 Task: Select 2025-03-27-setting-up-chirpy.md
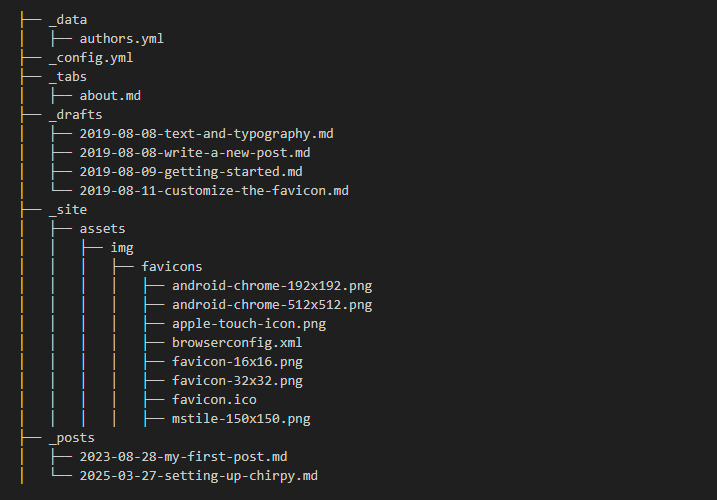[x=198, y=476]
